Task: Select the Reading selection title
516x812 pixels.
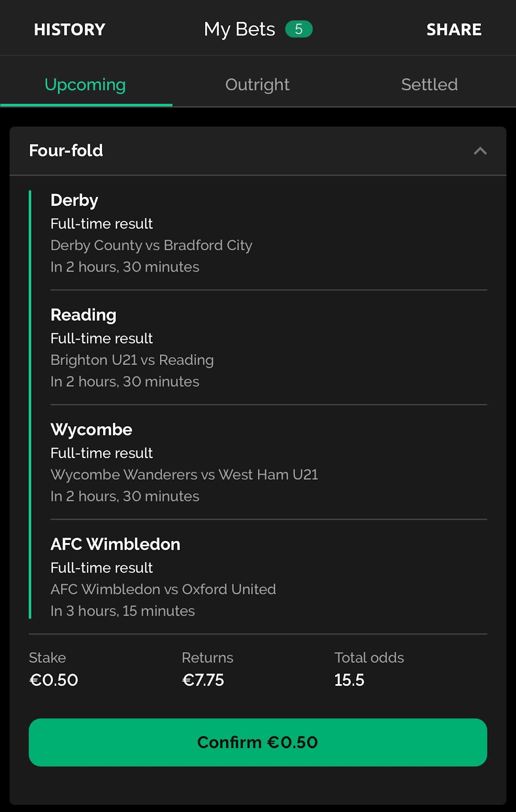Action: click(83, 315)
